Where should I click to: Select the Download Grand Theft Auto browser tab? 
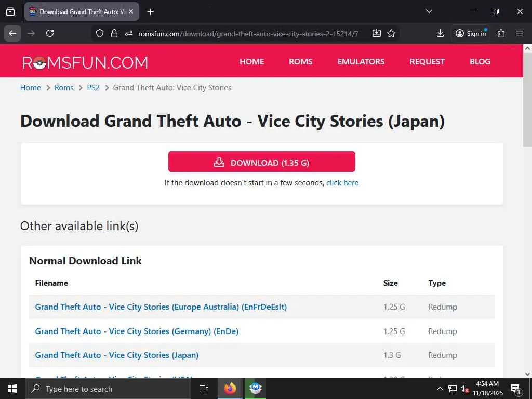[x=82, y=11]
